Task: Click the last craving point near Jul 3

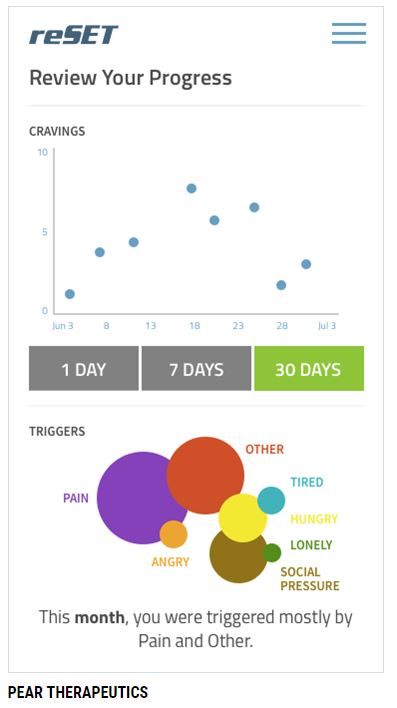Action: click(x=306, y=264)
